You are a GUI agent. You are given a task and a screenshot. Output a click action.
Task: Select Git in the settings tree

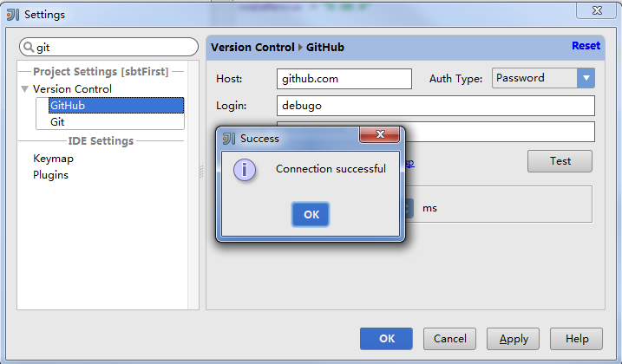pos(57,121)
